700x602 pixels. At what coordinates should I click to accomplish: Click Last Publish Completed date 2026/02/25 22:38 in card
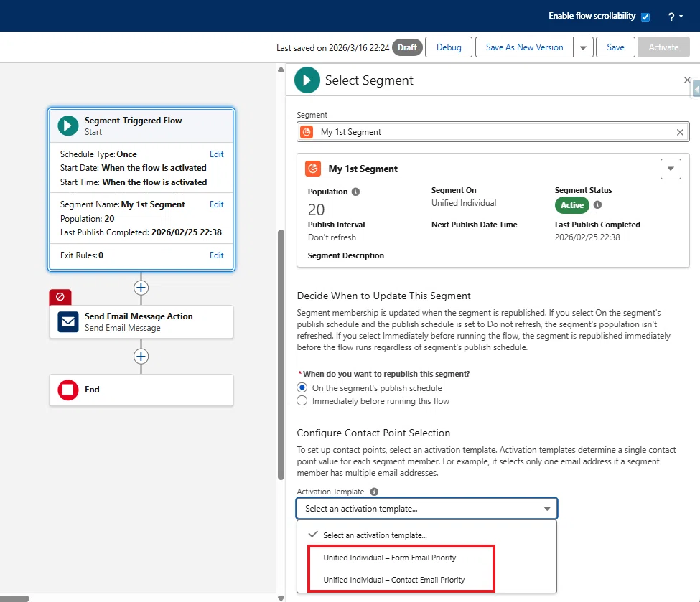(587, 237)
